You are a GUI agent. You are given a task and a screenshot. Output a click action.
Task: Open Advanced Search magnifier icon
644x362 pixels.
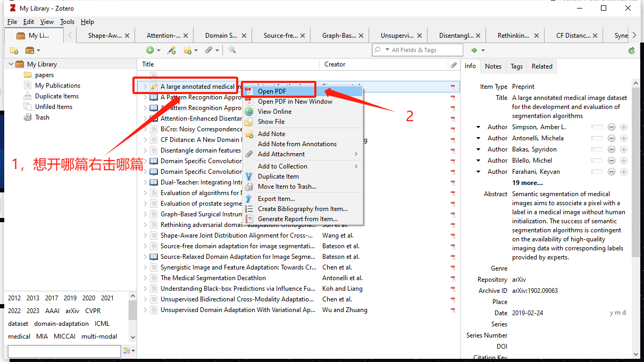[232, 50]
